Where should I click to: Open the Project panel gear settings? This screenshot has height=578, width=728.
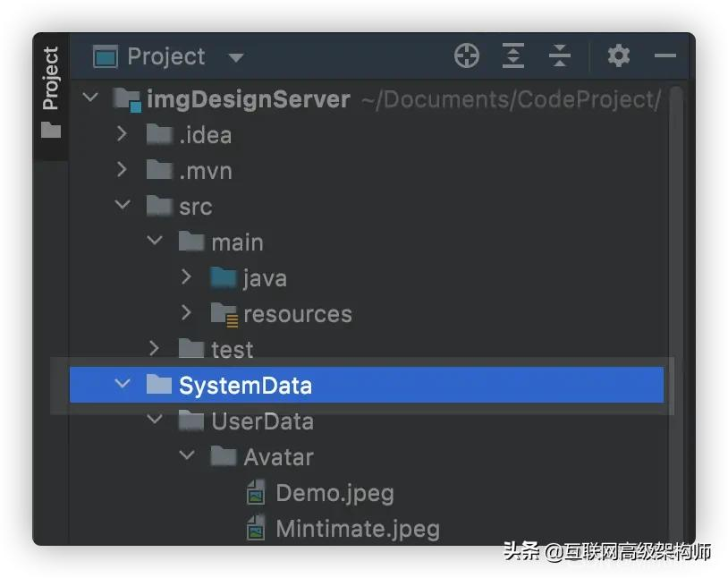click(619, 55)
